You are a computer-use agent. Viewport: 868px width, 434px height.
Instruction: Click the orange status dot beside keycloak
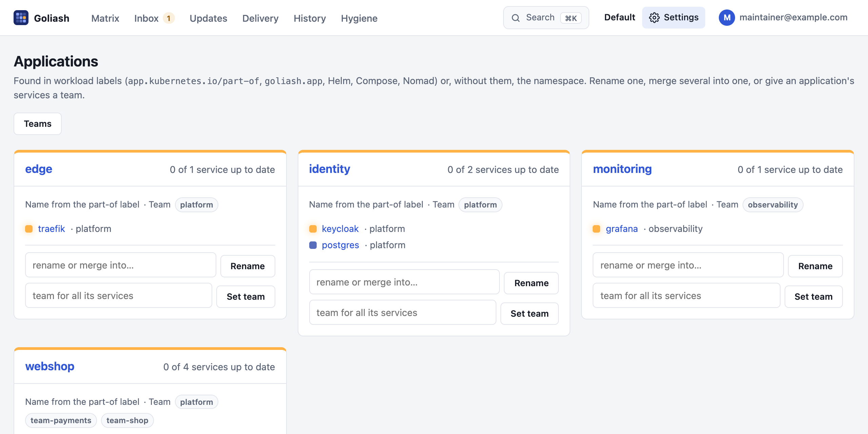[313, 229]
